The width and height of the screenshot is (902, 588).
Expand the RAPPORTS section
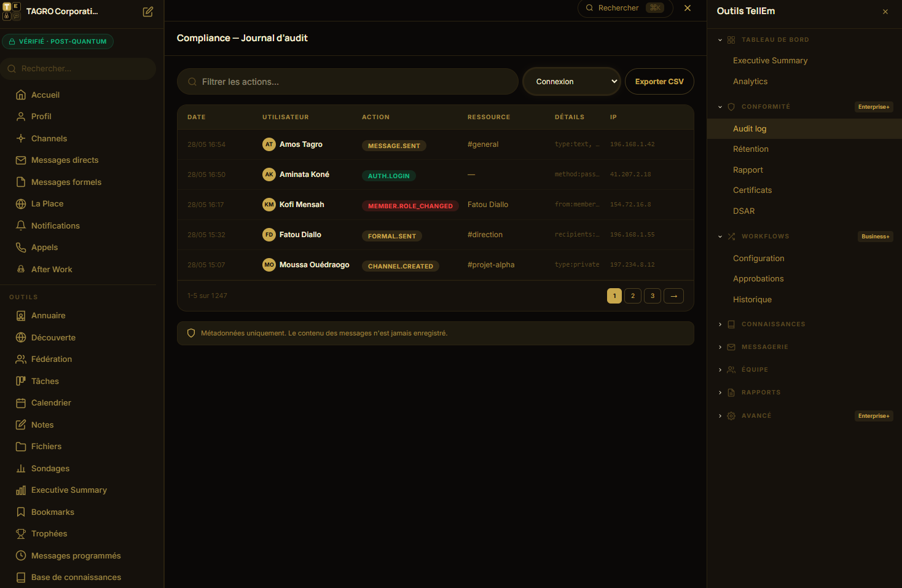tap(720, 393)
